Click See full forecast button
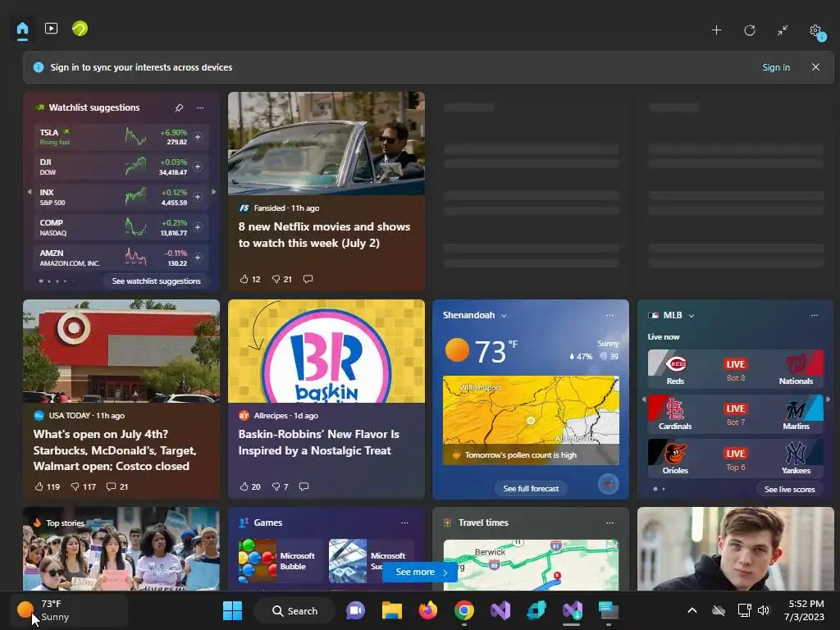Viewport: 840px width, 630px height. [531, 489]
